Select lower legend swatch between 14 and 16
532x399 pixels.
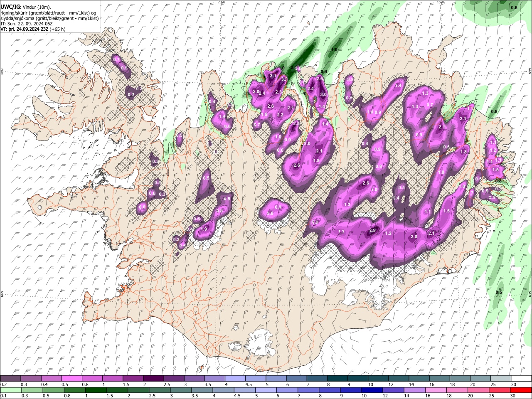414,390
